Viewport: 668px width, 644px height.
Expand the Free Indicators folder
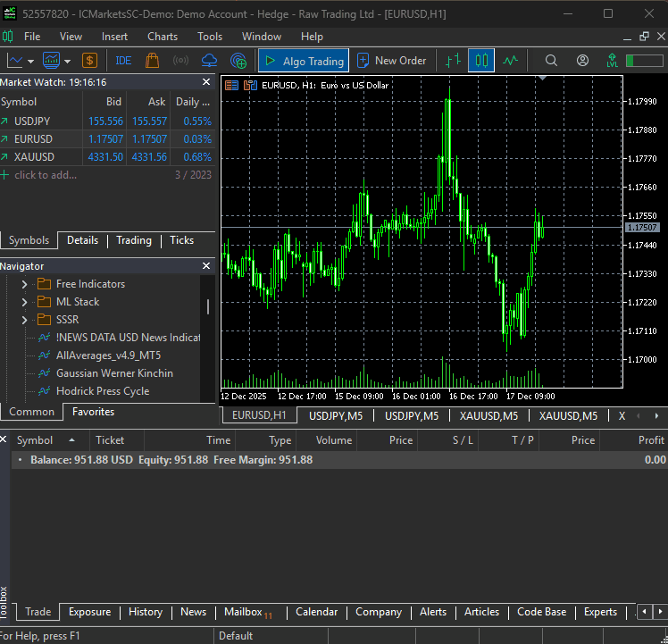pos(25,284)
